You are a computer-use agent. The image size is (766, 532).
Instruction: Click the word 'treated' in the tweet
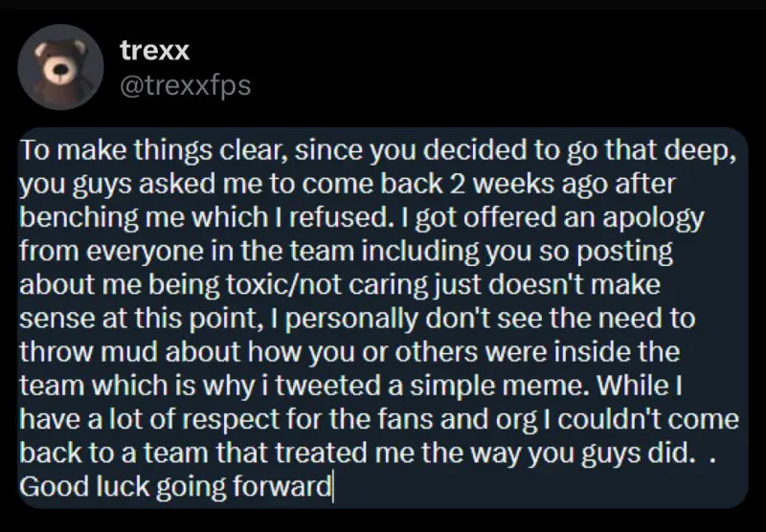coord(321,453)
